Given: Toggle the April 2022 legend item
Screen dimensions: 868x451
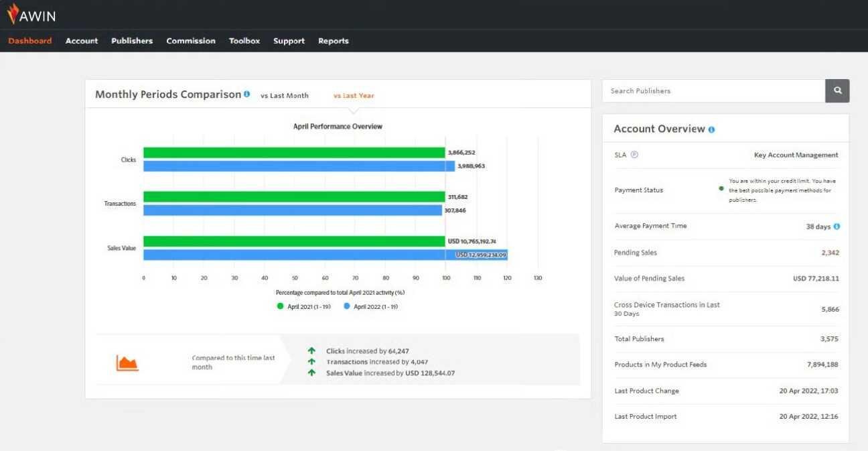Looking at the screenshot, I should tap(372, 306).
